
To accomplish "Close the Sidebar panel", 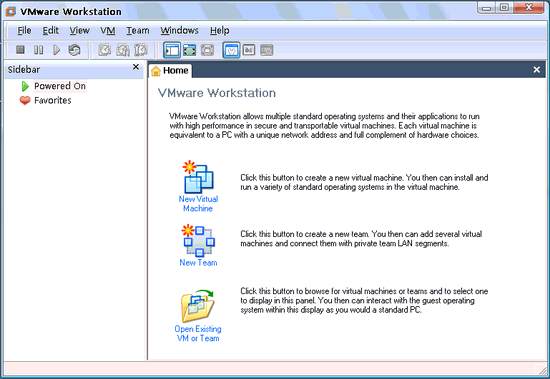I will 136,67.
